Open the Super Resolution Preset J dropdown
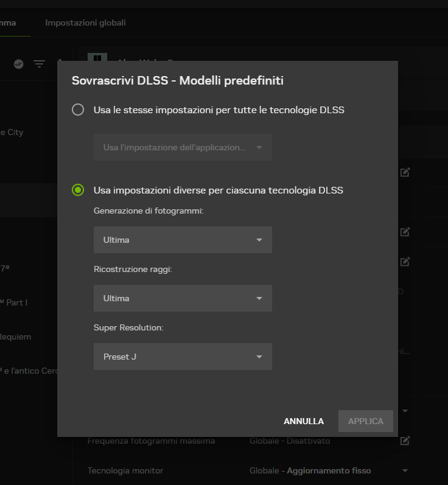Image resolution: width=448 pixels, height=485 pixels. click(x=183, y=357)
